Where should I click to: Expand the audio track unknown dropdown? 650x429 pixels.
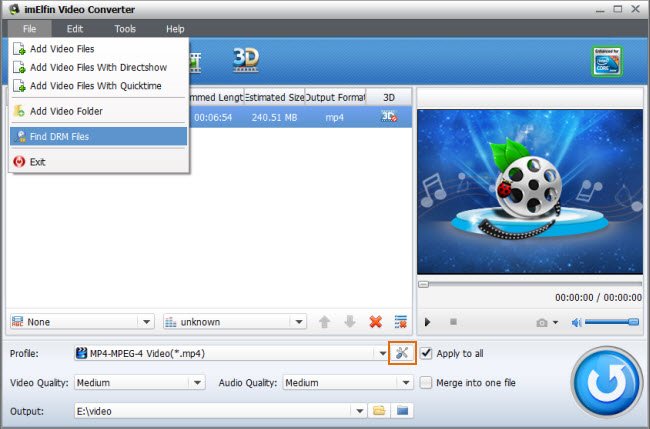click(x=299, y=322)
